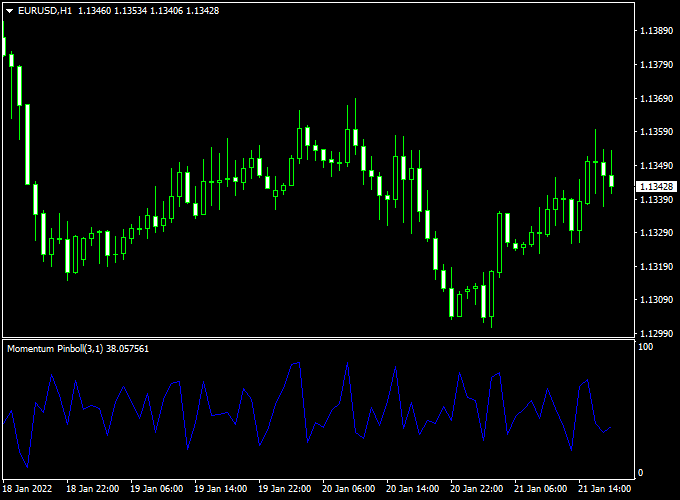Click the indicator scale value 100
This screenshot has width=680, height=500.
tap(645, 346)
